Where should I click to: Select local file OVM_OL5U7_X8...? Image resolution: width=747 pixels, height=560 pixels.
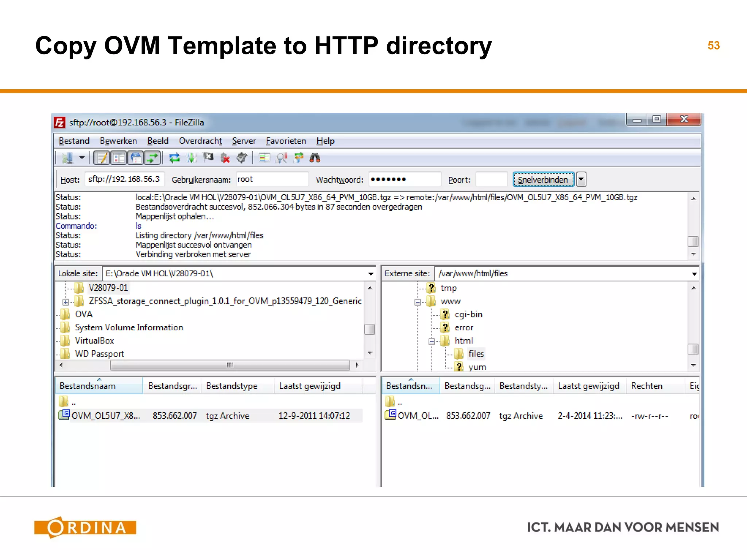(x=210, y=416)
